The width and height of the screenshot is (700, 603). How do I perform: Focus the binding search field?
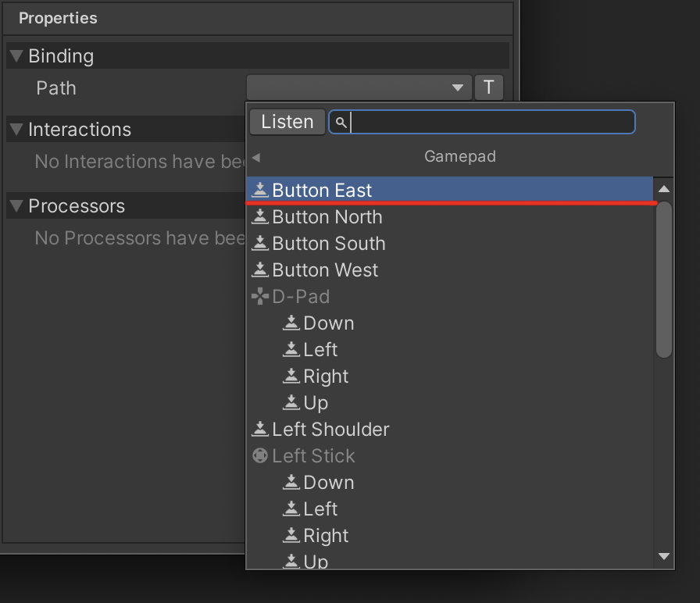pyautogui.click(x=491, y=123)
